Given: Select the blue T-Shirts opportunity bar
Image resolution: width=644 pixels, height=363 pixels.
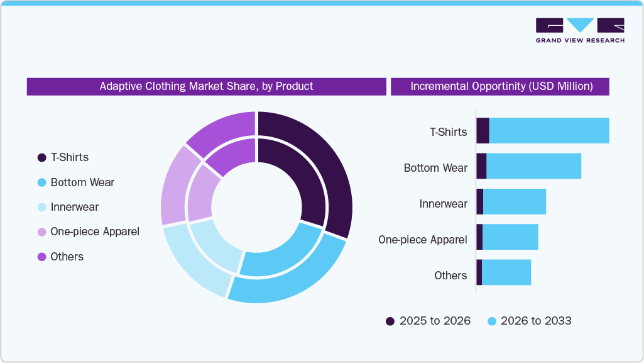Looking at the screenshot, I should click(550, 131).
